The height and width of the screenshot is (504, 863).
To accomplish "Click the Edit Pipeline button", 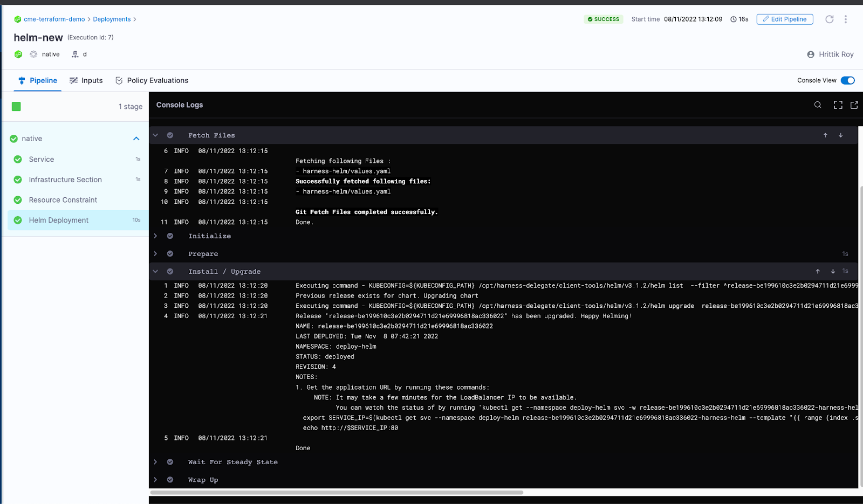I will pos(785,19).
